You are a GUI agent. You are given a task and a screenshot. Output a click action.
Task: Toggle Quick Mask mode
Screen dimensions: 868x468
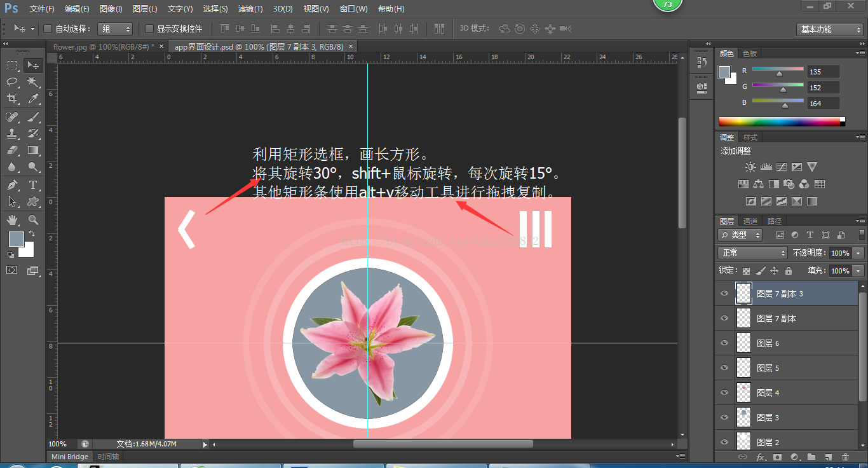[12, 270]
